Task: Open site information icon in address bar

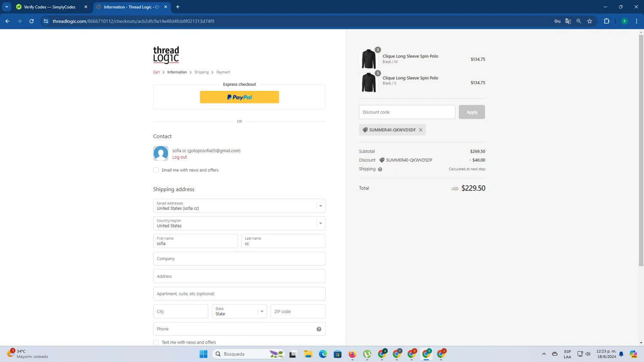Action: coord(46,21)
